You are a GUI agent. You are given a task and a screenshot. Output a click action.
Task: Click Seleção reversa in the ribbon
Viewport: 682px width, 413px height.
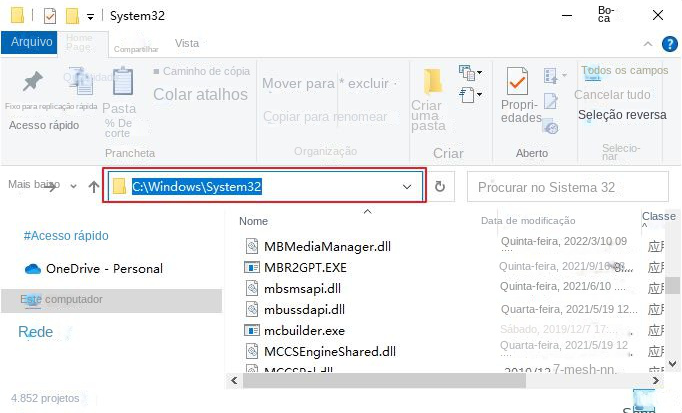click(622, 115)
